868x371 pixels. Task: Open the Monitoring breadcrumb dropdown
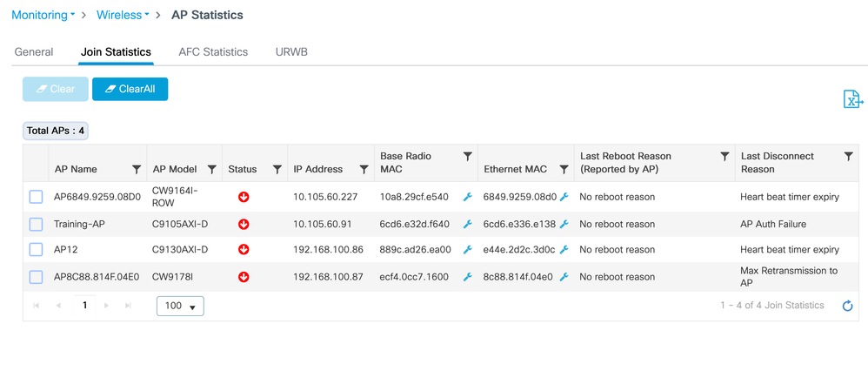[43, 15]
